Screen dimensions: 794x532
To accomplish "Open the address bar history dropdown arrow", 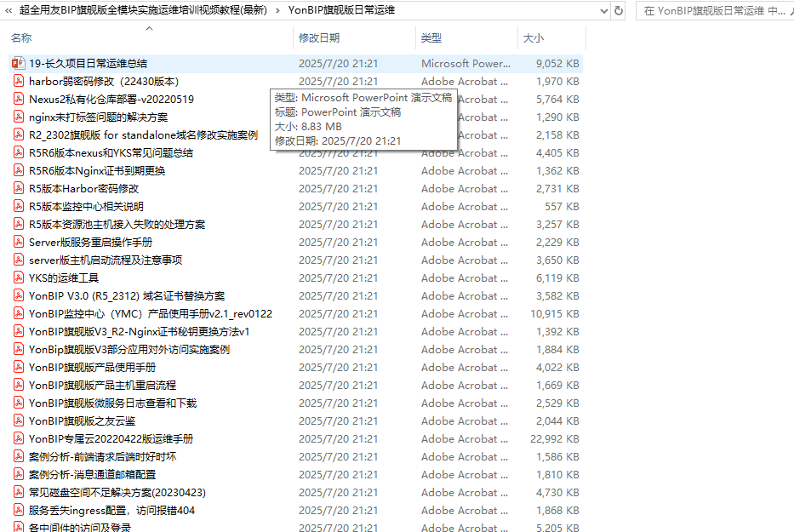I will click(x=601, y=11).
